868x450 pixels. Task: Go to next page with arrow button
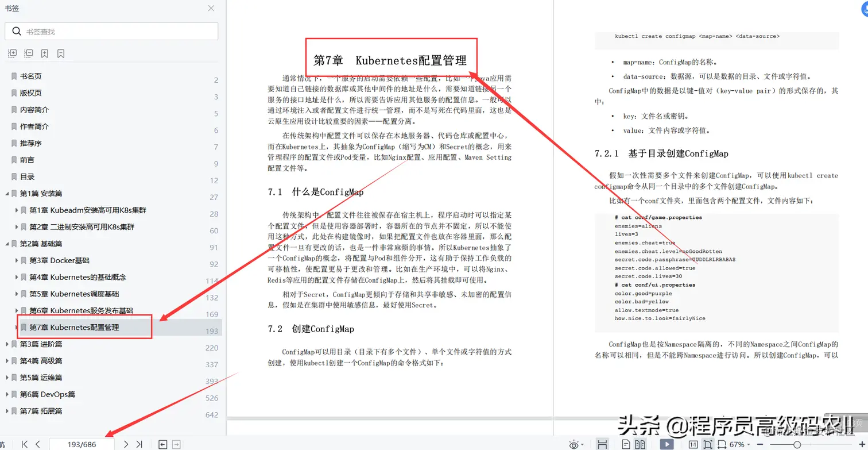125,444
